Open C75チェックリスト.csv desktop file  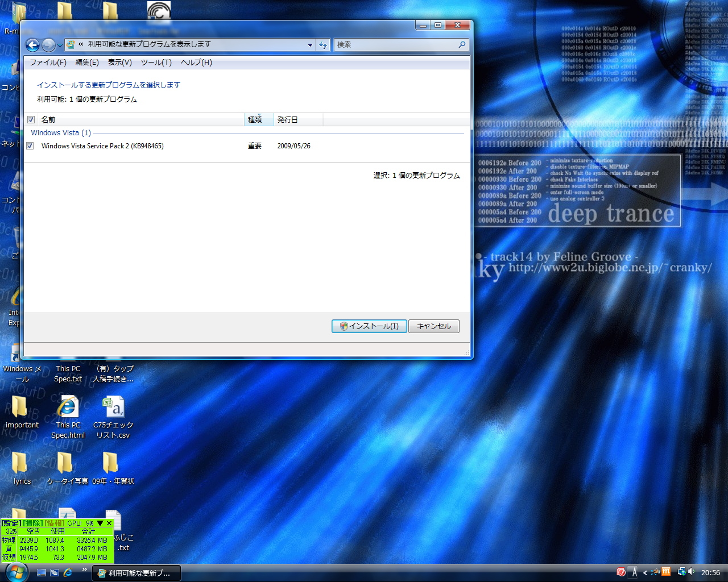(x=113, y=417)
